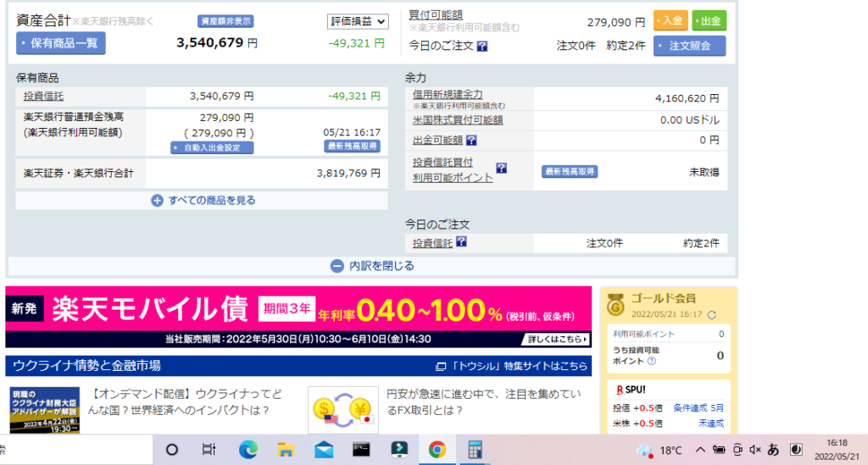Click help icon beside 今日のご注文 投資信託

coord(461,241)
